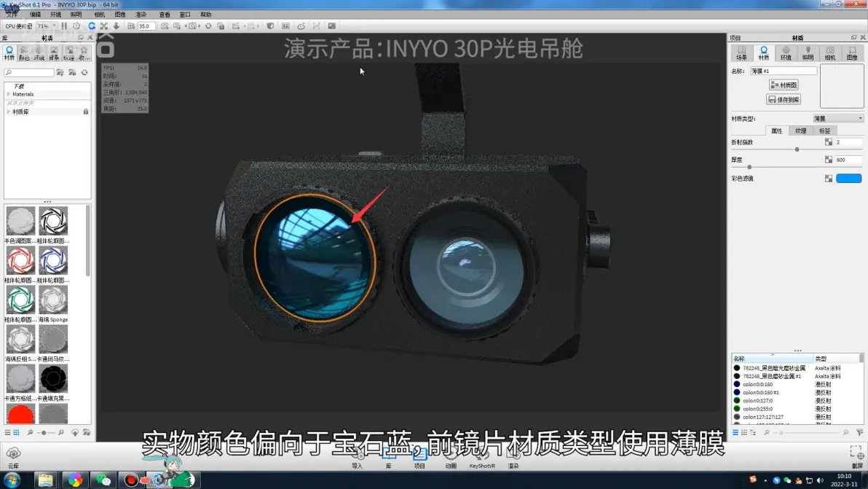868x489 pixels.
Task: Select the 属性 sub-tab
Action: tap(777, 130)
